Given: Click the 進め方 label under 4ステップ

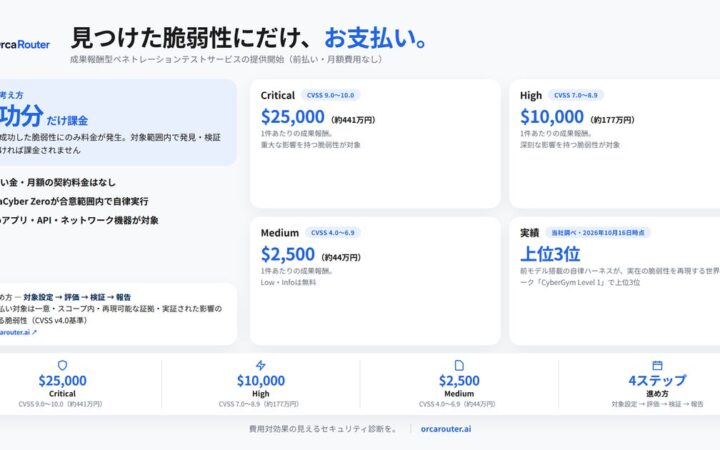Looking at the screenshot, I should tap(658, 394).
